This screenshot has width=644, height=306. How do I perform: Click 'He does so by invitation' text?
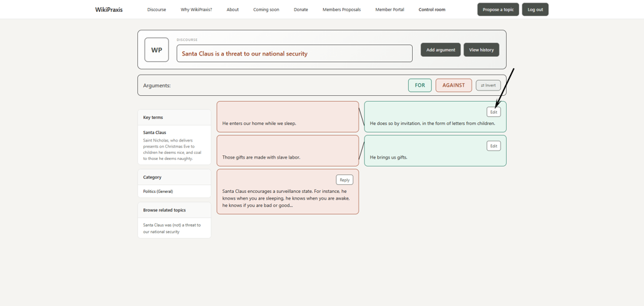click(433, 123)
